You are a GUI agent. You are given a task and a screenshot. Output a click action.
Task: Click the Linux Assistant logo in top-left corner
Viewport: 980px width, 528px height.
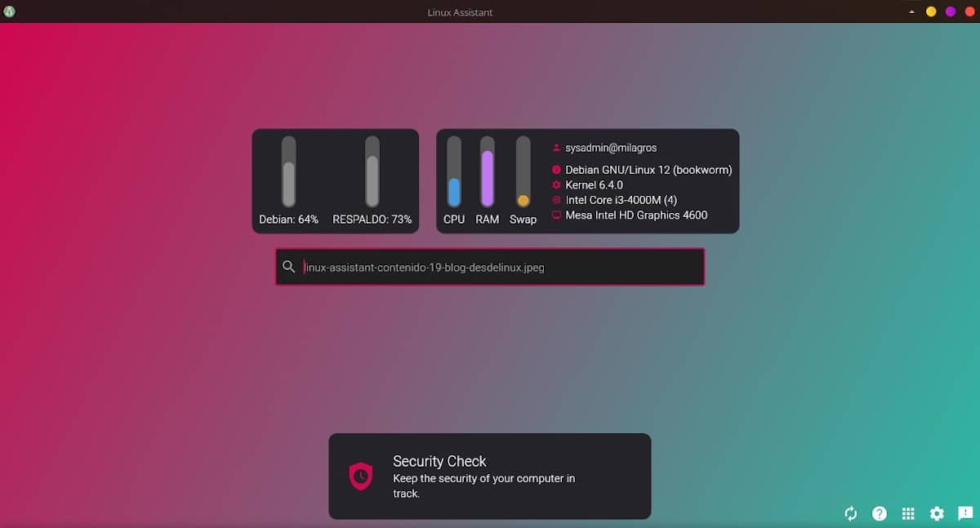pos(10,11)
